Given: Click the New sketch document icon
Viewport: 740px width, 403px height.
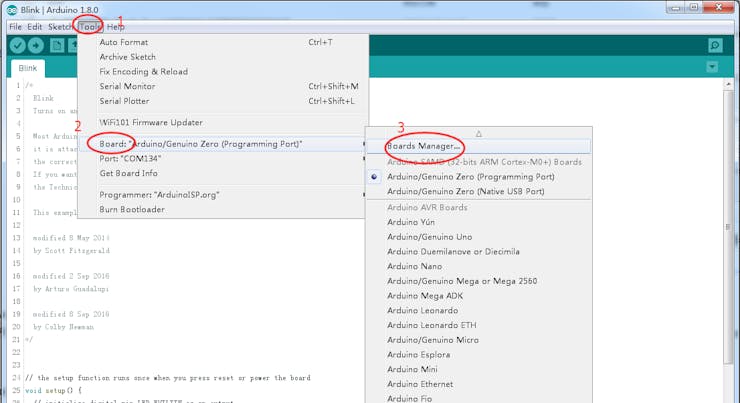Looking at the screenshot, I should click(x=57, y=45).
